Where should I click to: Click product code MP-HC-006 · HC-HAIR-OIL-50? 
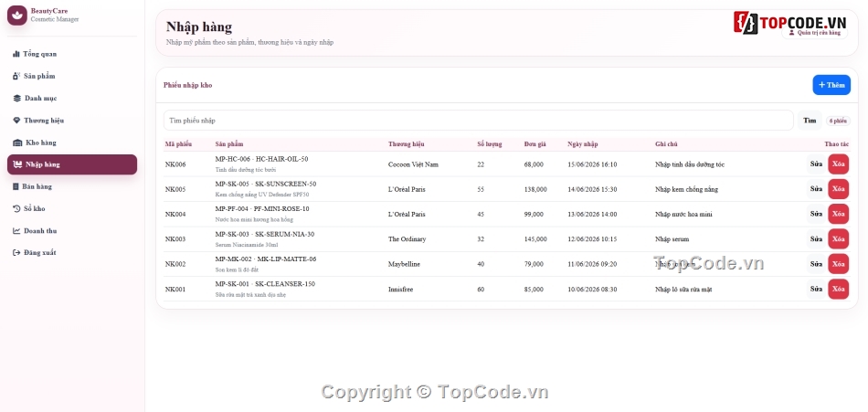262,160
